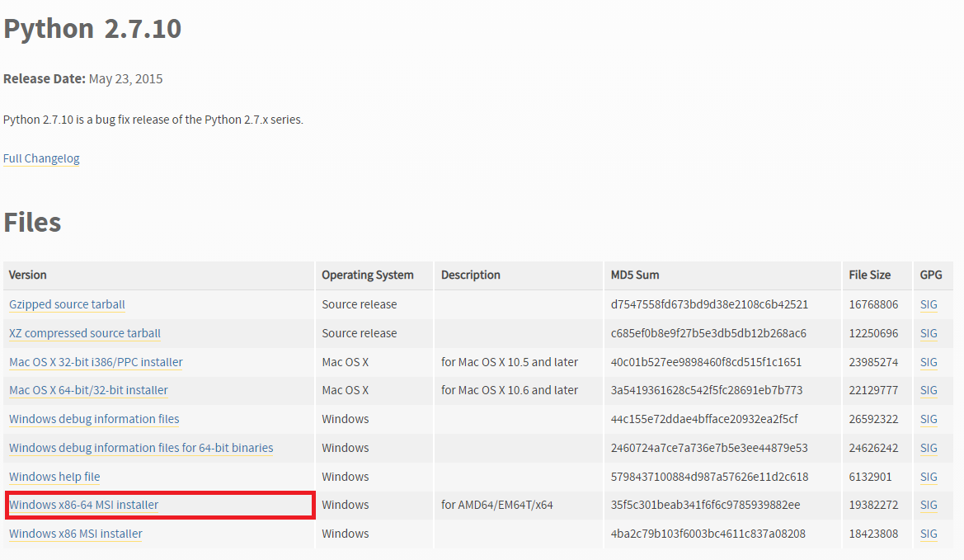Download the Windows help file
Image resolution: width=964 pixels, height=560 pixels.
click(x=54, y=477)
